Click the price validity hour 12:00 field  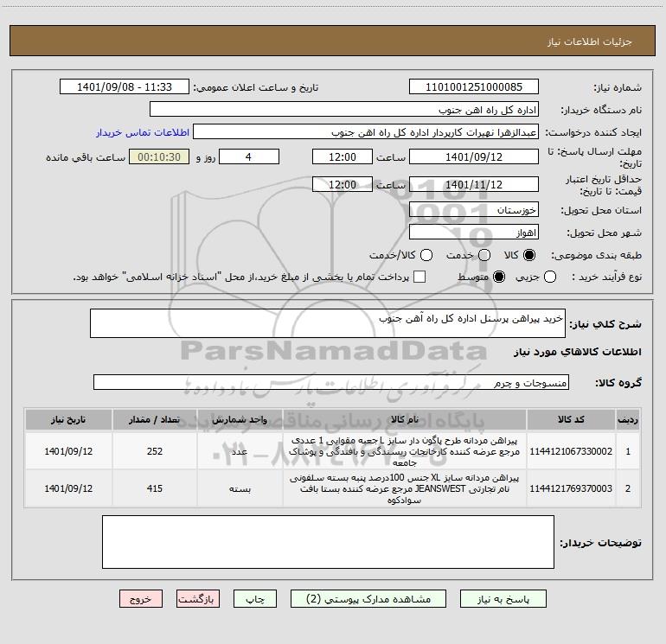coord(343,184)
